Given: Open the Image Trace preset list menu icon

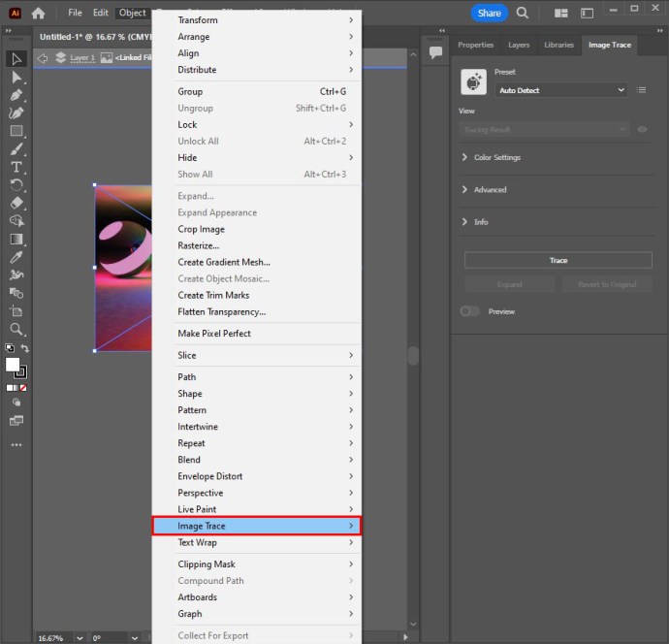Looking at the screenshot, I should (642, 90).
